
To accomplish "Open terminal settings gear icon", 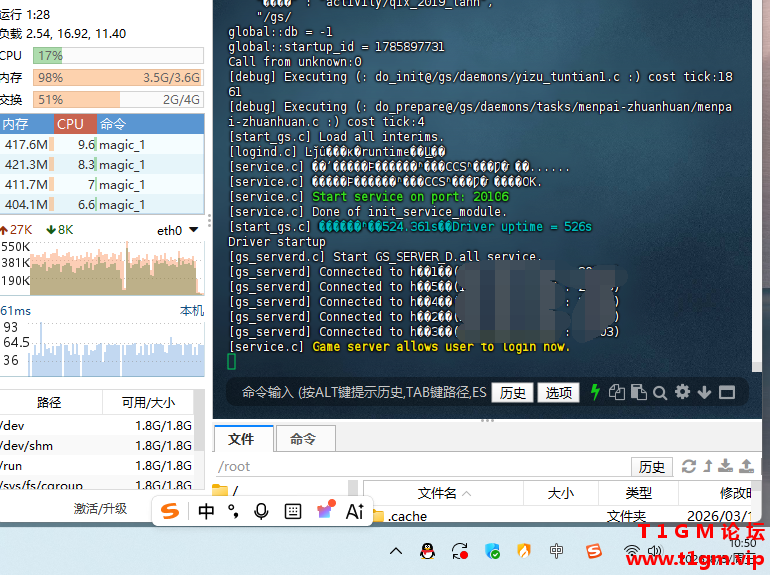I will [x=682, y=392].
